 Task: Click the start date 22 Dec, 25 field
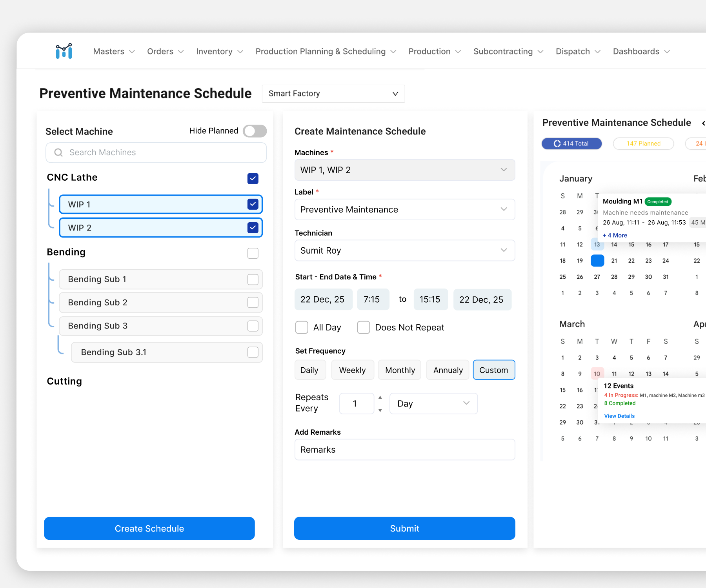tap(324, 299)
